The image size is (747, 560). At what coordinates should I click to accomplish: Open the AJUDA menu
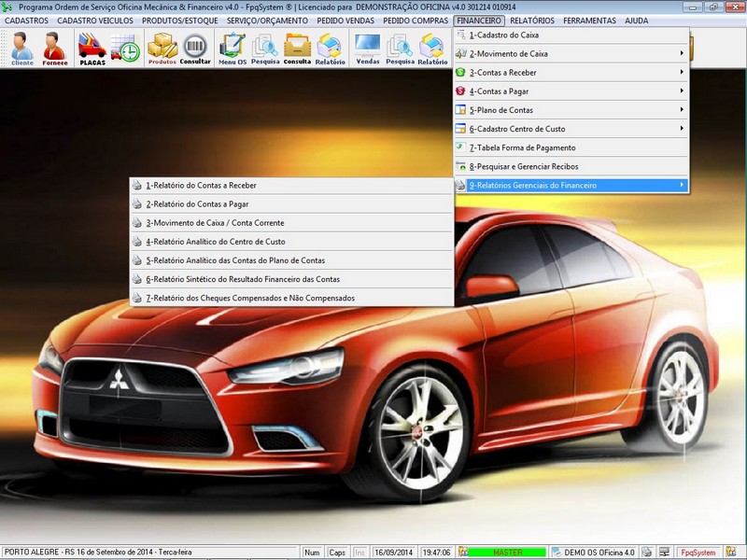pyautogui.click(x=637, y=21)
